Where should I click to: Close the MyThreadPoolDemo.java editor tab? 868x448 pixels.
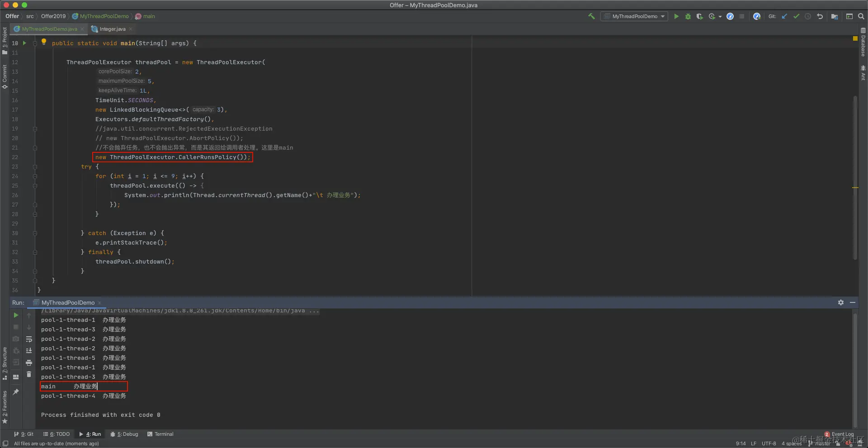82,29
